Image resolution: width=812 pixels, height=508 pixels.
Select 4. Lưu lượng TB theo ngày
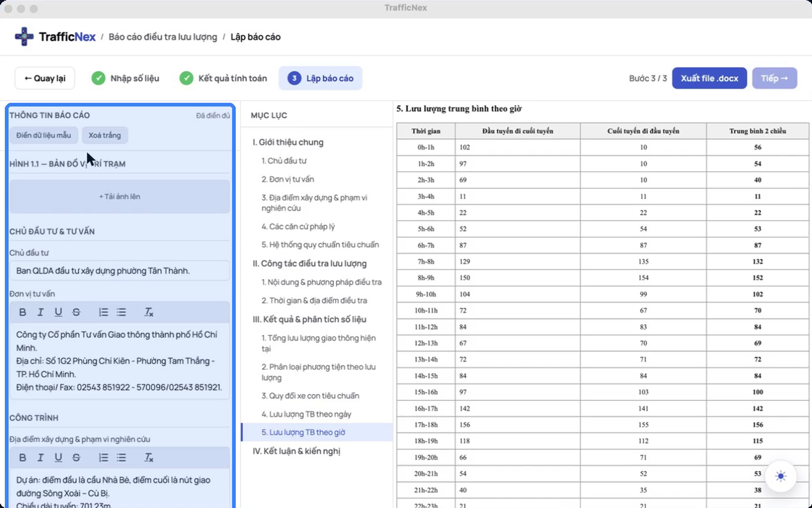point(306,414)
